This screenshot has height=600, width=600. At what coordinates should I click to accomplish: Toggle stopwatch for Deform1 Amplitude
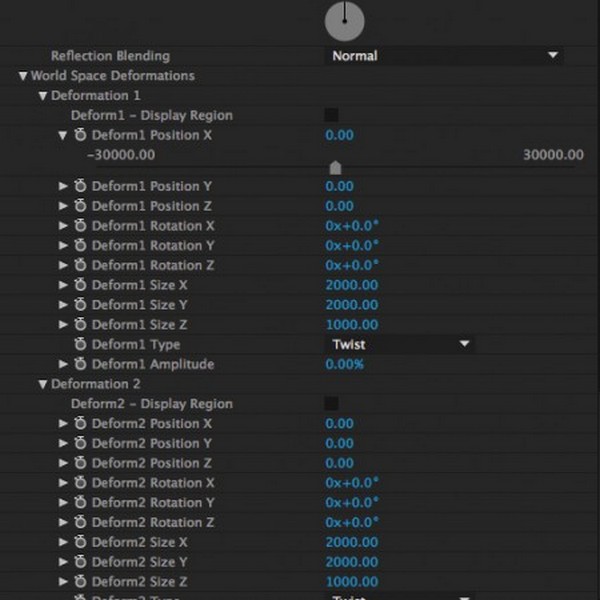click(80, 364)
